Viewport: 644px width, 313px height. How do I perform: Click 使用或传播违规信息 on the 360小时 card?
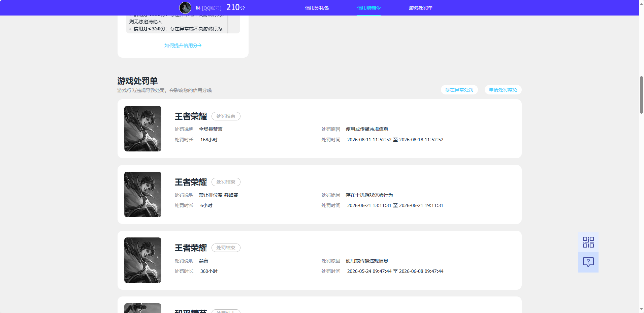pyautogui.click(x=367, y=261)
